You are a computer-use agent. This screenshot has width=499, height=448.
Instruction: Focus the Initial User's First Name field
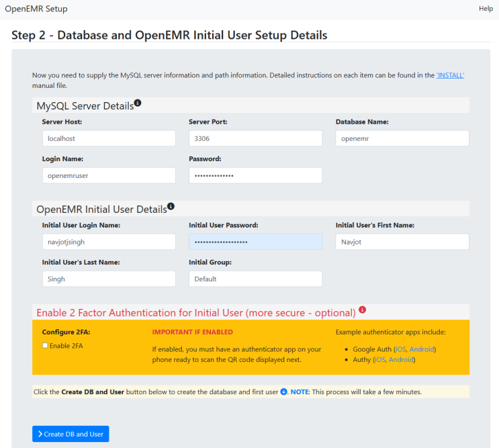click(x=402, y=242)
